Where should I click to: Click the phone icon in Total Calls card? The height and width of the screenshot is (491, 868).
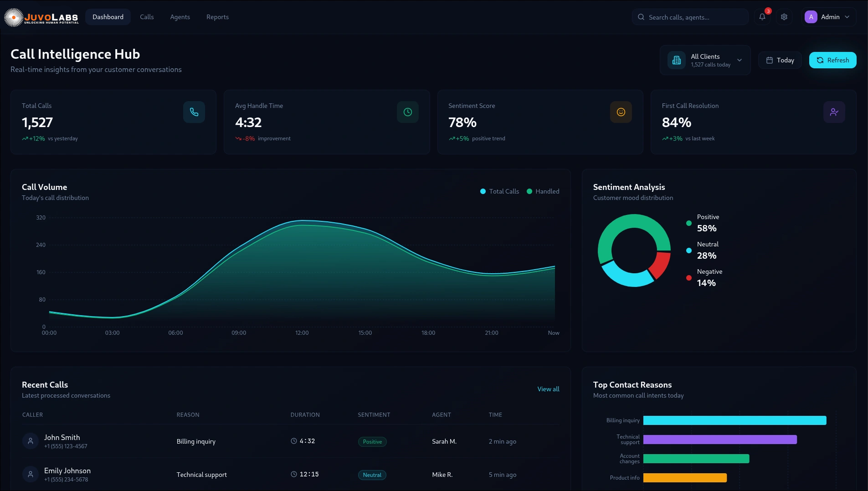[194, 112]
